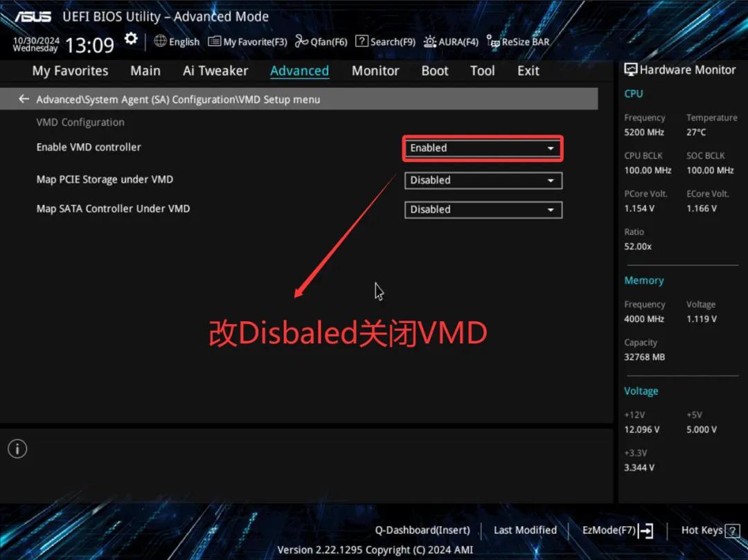
Task: Open Qfan control fan icon
Action: coord(301,42)
